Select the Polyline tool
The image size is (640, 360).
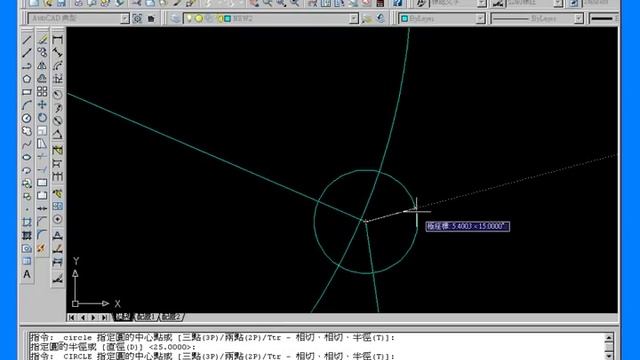click(x=27, y=66)
